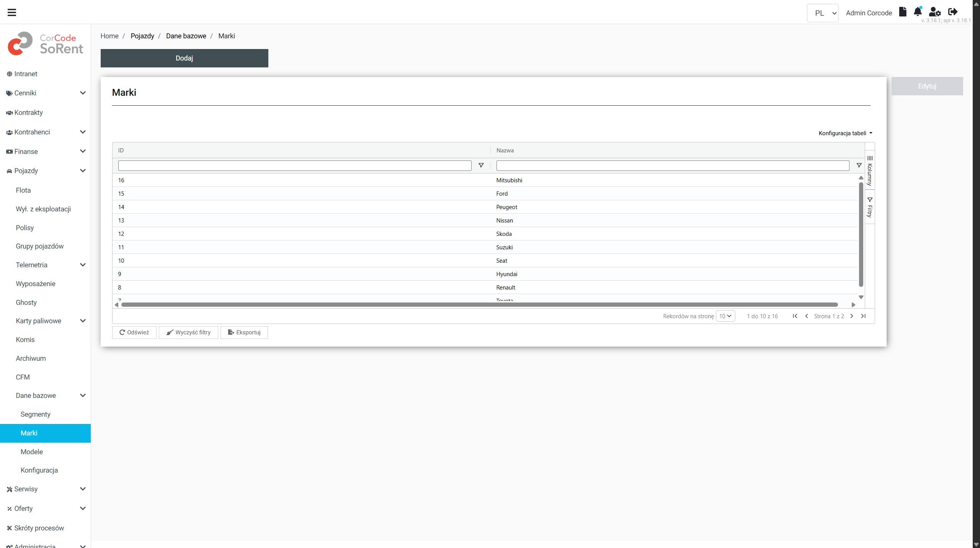Expand Konfiguracja tabeli dropdown
980x548 pixels.
coord(845,133)
